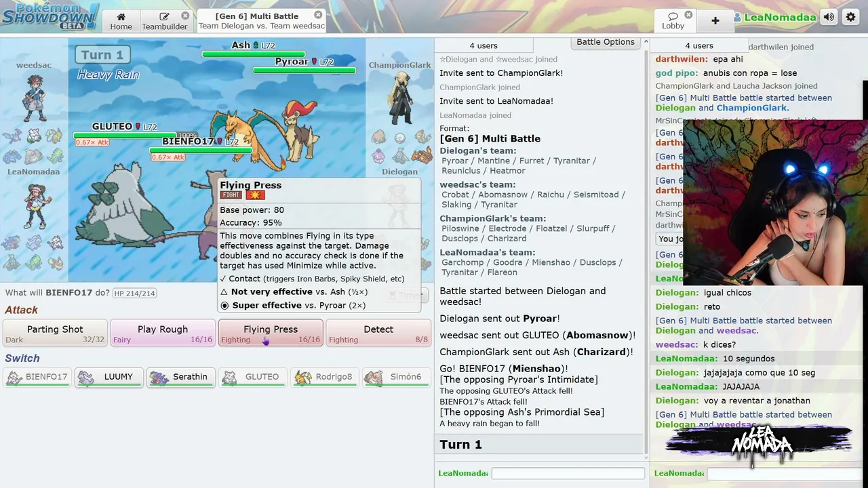Screen dimensions: 868x488
Task: Click the 'Heavy Rain' weather label
Action: point(108,75)
